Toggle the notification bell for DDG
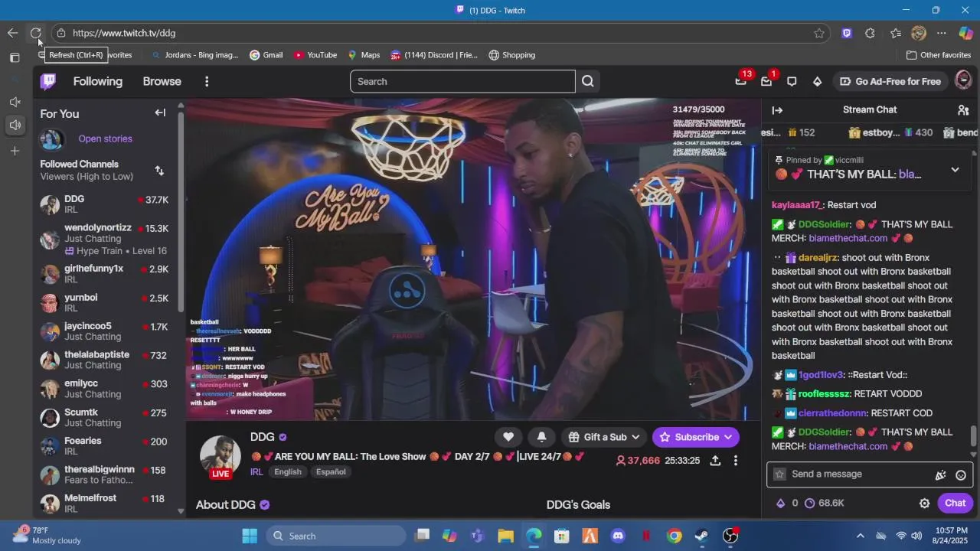This screenshot has height=551, width=980. point(541,437)
